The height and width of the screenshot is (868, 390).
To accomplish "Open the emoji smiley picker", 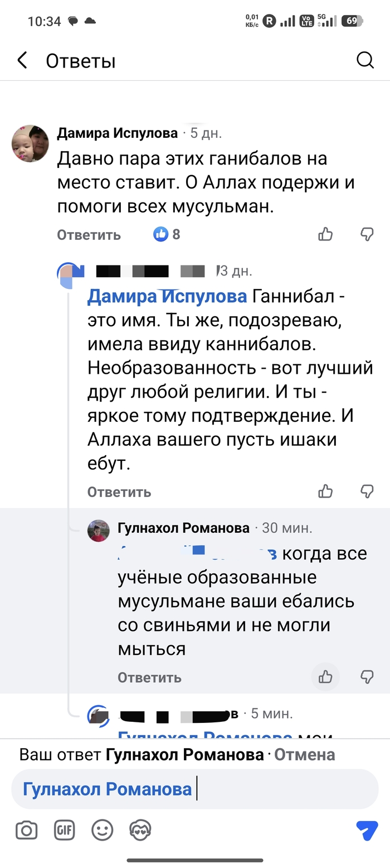I will pyautogui.click(x=102, y=831).
